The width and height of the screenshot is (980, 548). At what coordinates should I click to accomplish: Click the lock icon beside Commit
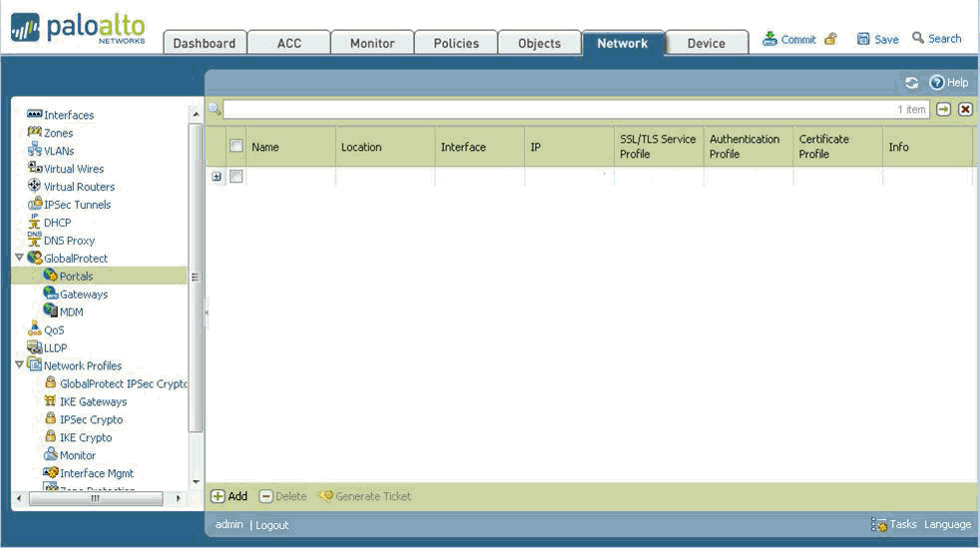[x=830, y=40]
